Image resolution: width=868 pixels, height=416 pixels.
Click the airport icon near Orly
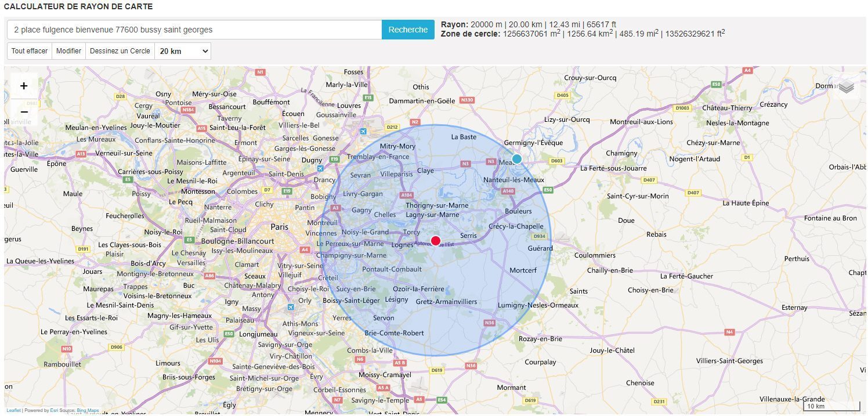click(291, 307)
